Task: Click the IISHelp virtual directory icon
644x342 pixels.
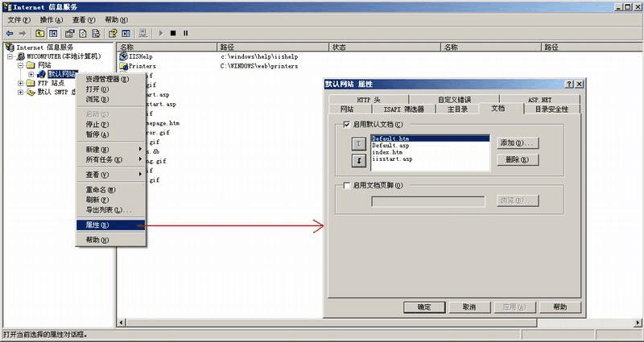Action: 124,56
